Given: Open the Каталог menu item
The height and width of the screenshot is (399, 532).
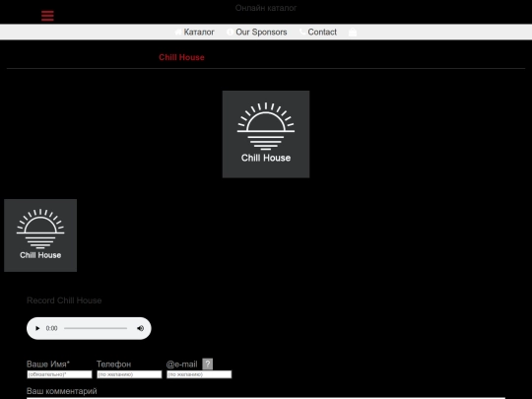Looking at the screenshot, I should (x=199, y=32).
